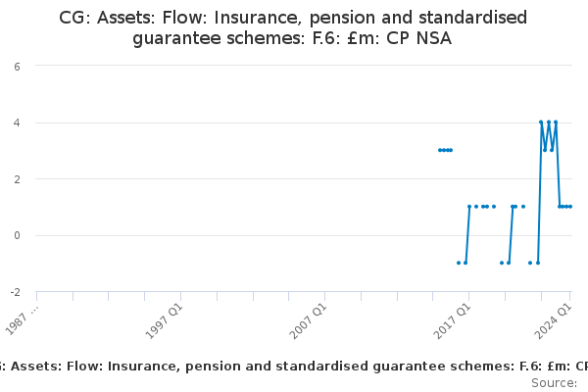Click the 2024 Q1 x-axis label

553,321
